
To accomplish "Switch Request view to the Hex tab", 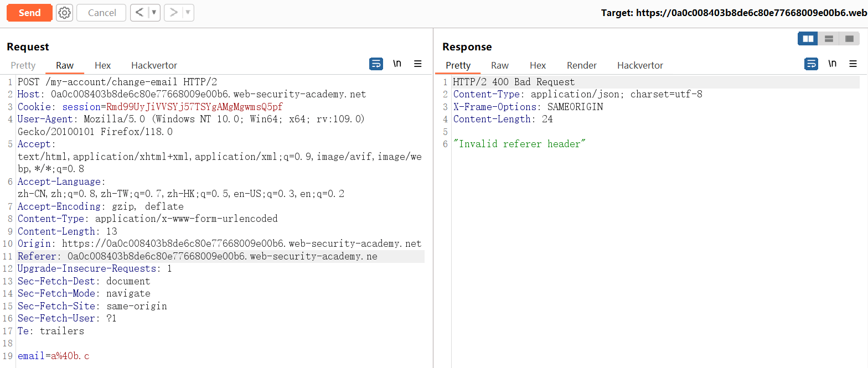I will coord(102,65).
